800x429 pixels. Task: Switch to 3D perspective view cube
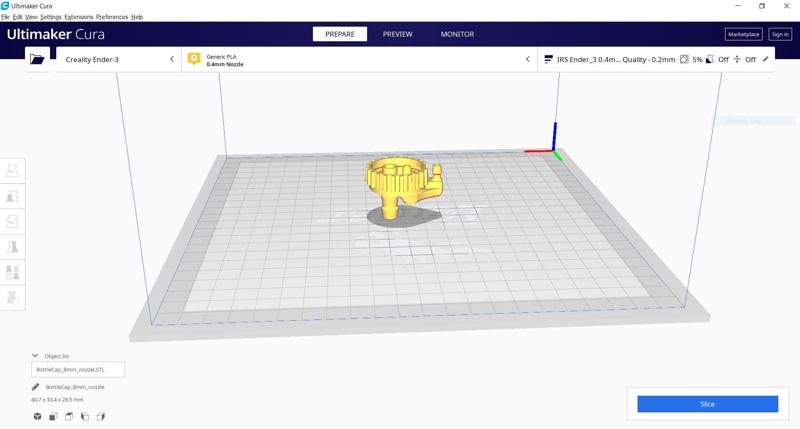[x=37, y=416]
